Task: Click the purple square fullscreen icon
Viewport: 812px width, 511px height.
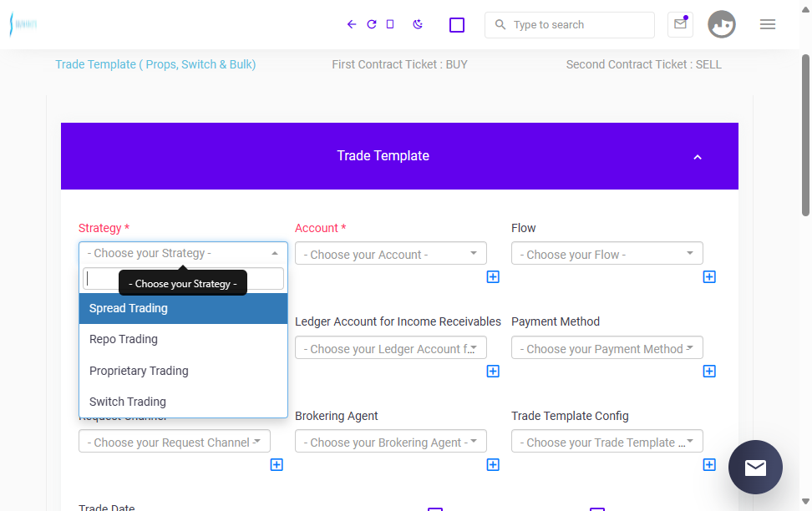Action: pos(457,25)
